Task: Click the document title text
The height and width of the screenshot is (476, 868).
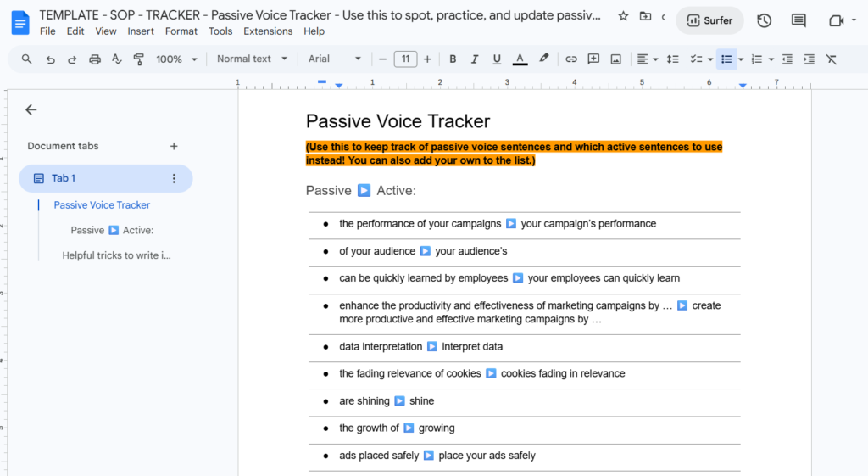Action: tap(320, 15)
